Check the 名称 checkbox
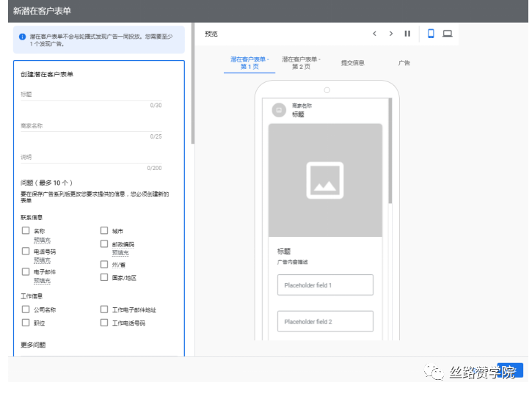Image resolution: width=532 pixels, height=396 pixels. pyautogui.click(x=26, y=230)
